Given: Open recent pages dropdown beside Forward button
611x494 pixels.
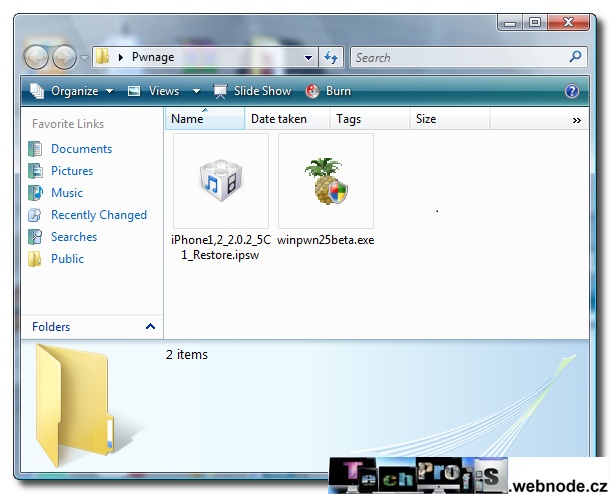Looking at the screenshot, I should pyautogui.click(x=84, y=58).
